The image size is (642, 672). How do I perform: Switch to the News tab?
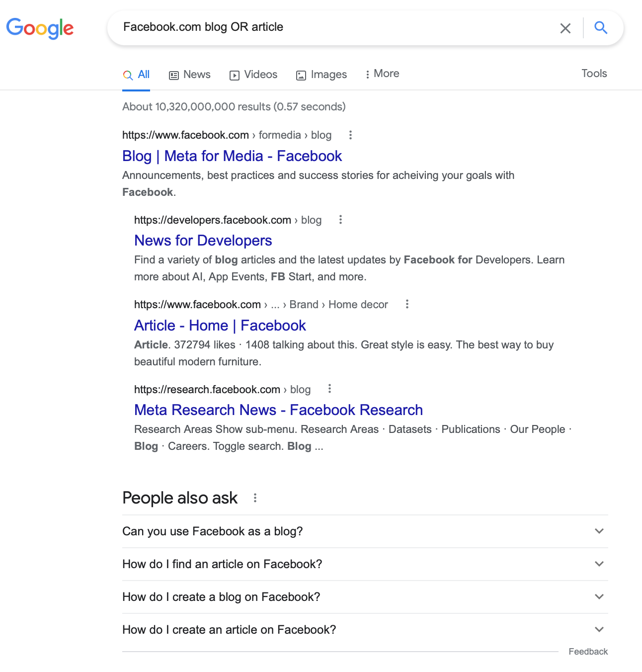(190, 75)
